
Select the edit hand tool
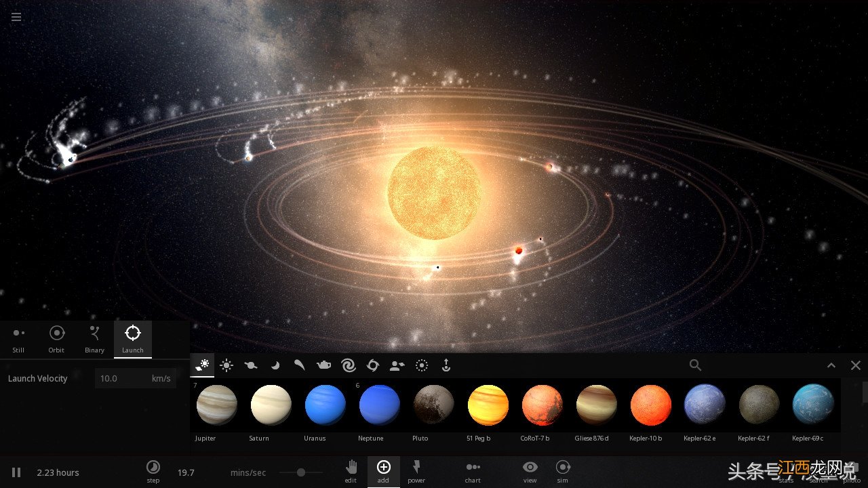click(x=351, y=471)
